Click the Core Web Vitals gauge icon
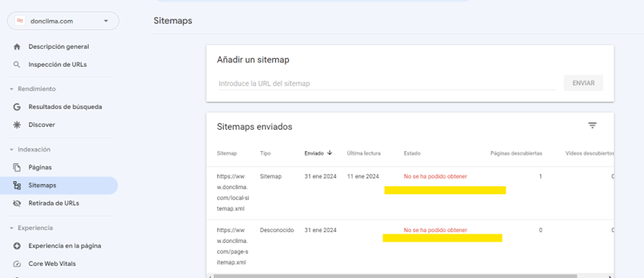 [17, 263]
